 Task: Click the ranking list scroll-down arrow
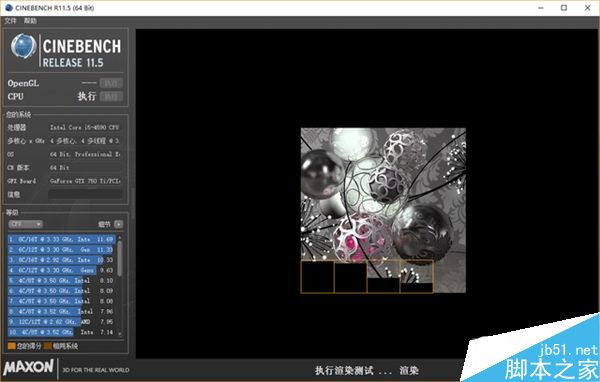tap(120, 334)
